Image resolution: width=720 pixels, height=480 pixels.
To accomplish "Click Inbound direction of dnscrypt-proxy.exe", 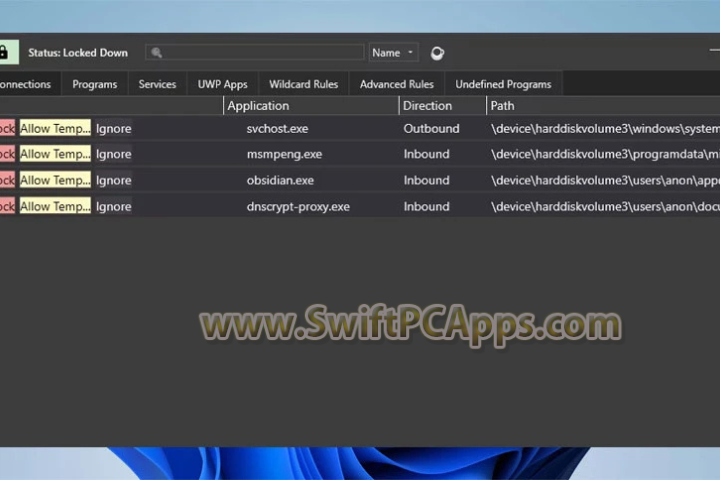I will coord(426,206).
